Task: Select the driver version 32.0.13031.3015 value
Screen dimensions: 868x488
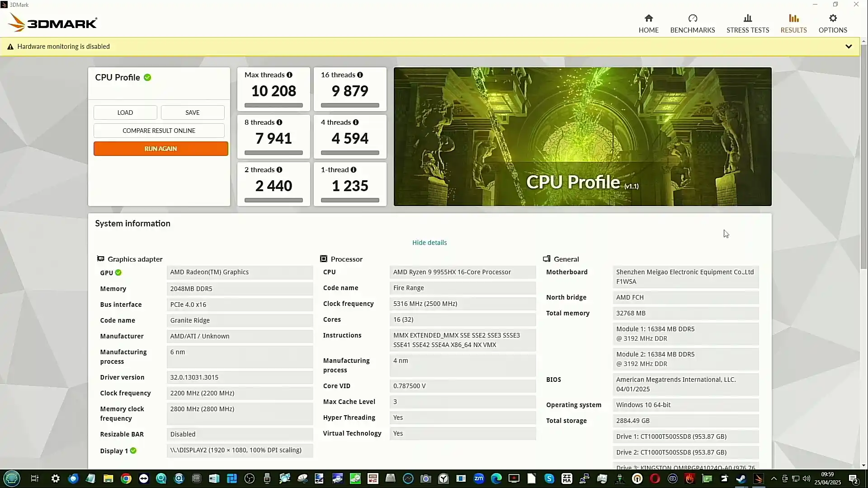Action: click(240, 377)
